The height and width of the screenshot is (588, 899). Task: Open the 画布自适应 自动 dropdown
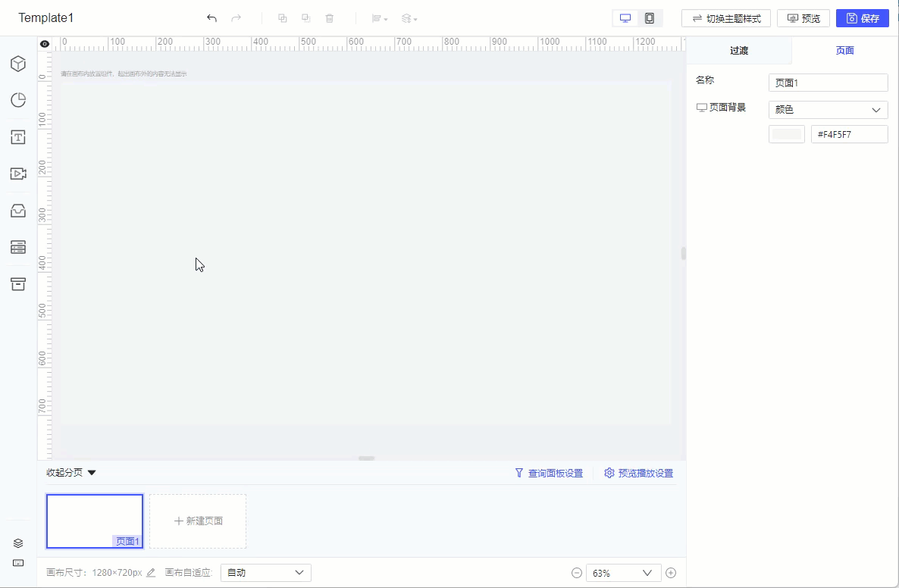pos(265,572)
